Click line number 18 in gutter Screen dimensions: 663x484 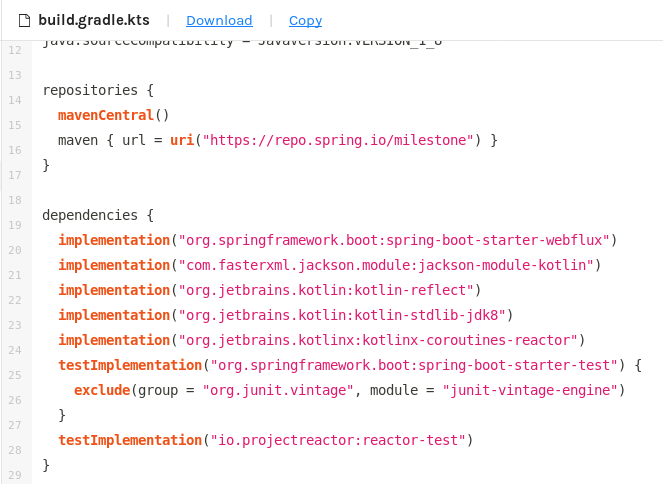(15, 200)
